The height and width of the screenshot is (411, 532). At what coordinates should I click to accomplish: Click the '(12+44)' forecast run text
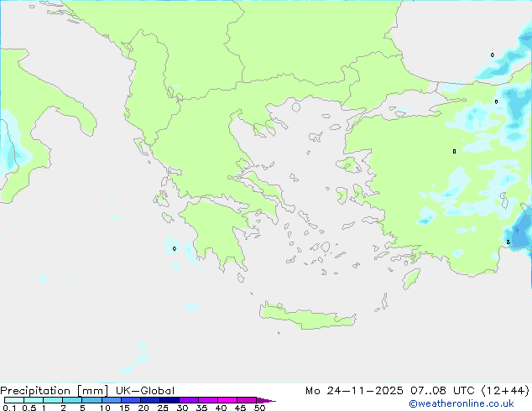point(505,391)
